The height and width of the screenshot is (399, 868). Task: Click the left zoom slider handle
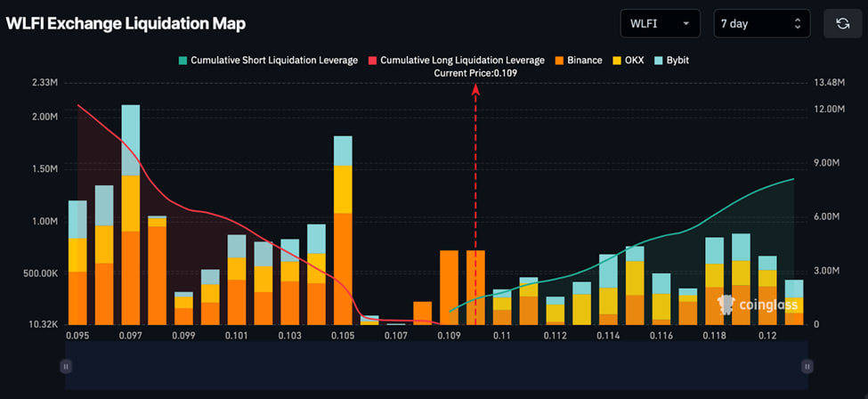(x=65, y=366)
